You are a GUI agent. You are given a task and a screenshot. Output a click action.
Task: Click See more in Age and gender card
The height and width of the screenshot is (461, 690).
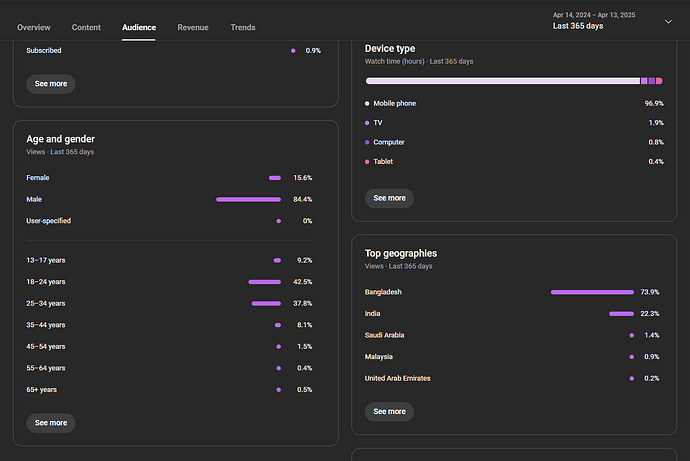coord(51,423)
